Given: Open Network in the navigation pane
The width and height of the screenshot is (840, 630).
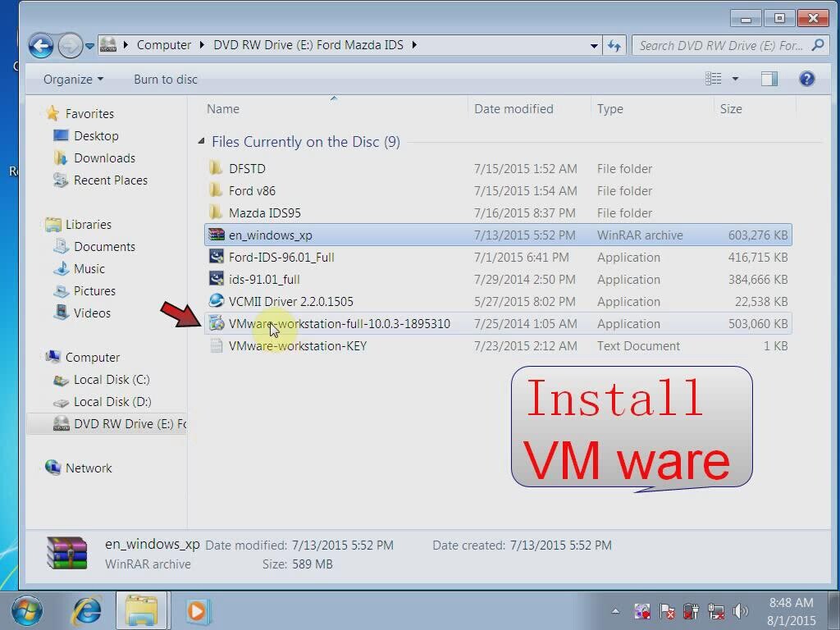Looking at the screenshot, I should 89,468.
